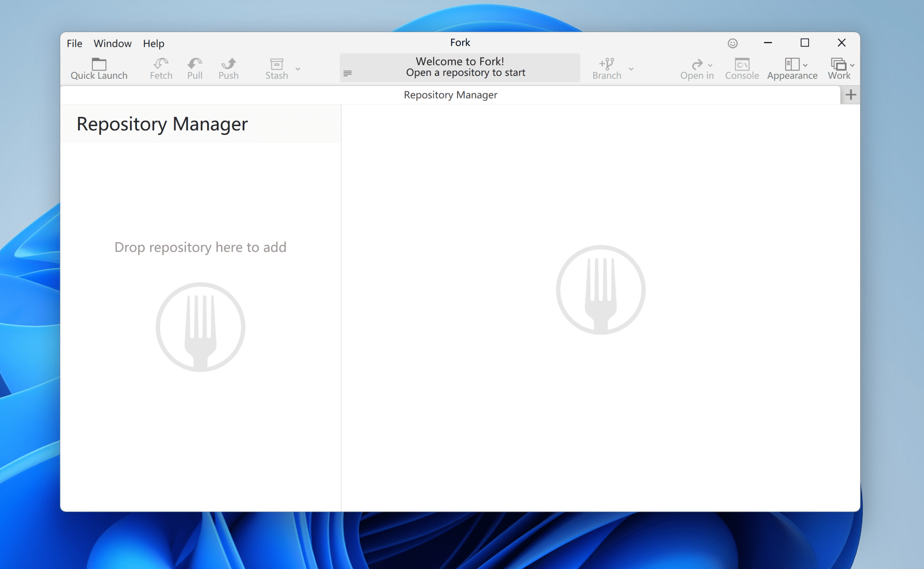The image size is (924, 569).
Task: Add a new tab with plus button
Action: coord(850,95)
